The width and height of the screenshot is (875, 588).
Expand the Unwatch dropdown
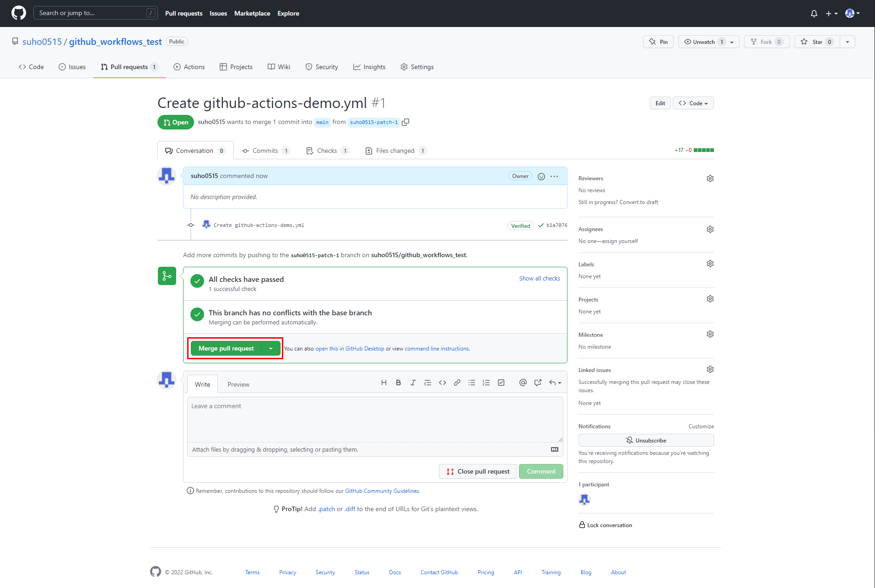708,42
